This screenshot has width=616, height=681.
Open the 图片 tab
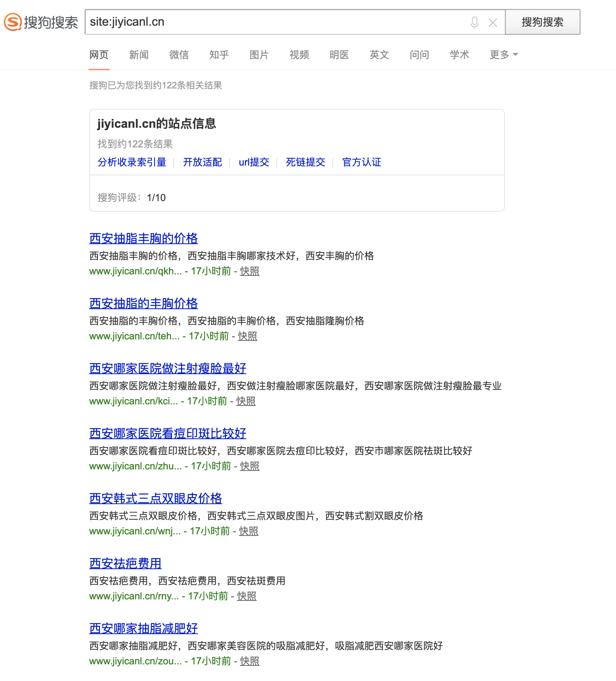(x=259, y=55)
